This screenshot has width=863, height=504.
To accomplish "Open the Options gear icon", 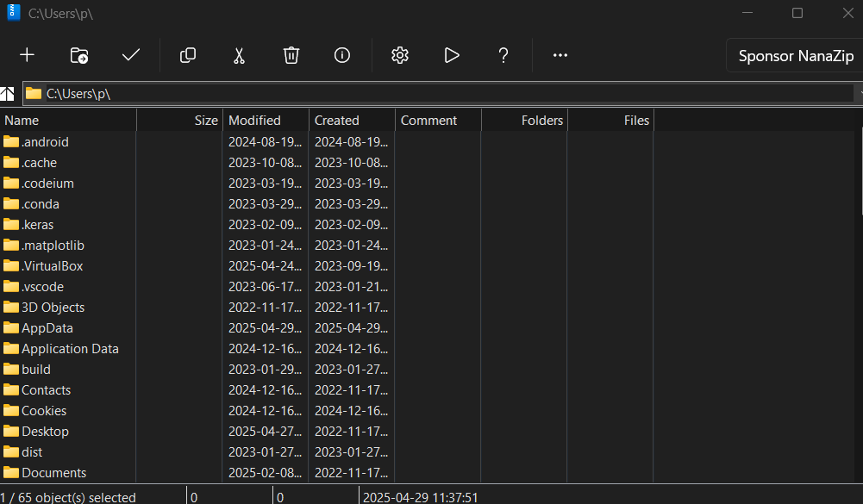I will [x=400, y=55].
